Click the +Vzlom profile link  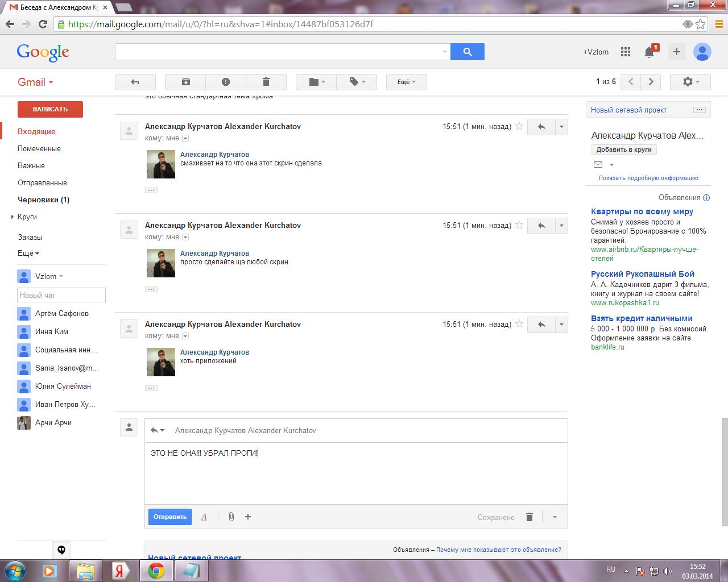pos(595,52)
